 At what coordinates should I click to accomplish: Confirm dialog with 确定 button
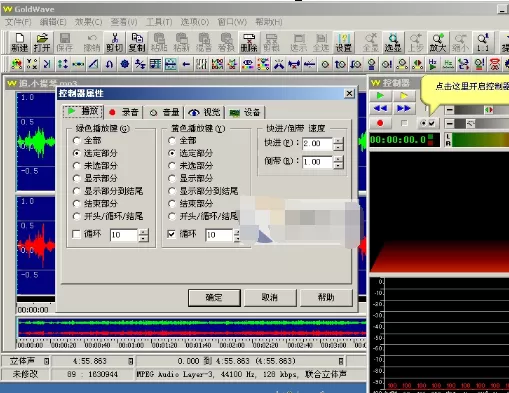(x=214, y=297)
